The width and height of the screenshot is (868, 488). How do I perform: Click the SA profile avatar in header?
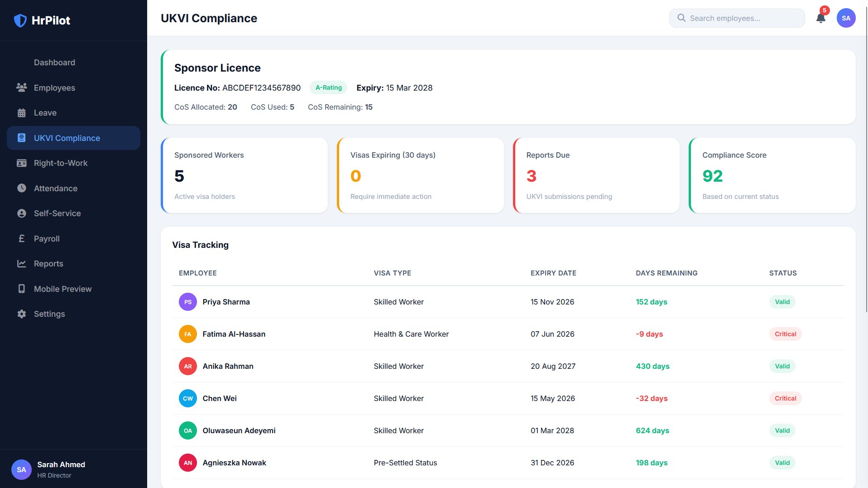pos(846,18)
